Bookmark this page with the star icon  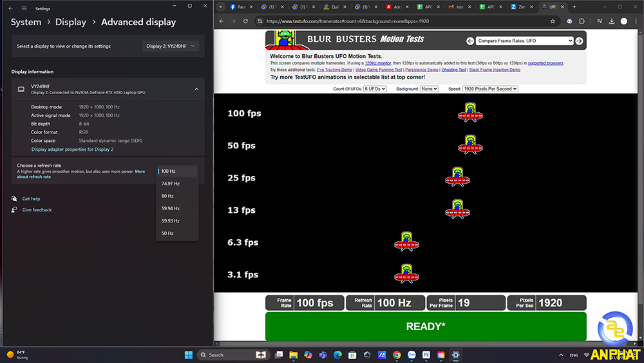pyautogui.click(x=553, y=21)
